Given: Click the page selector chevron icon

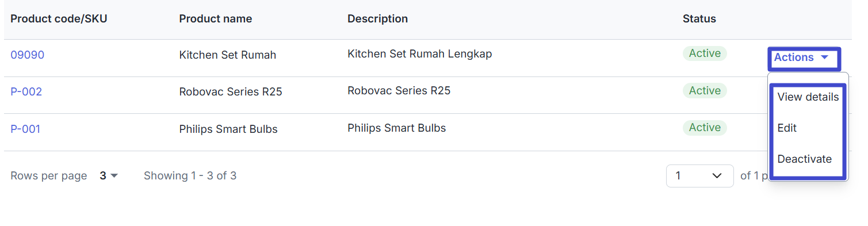Looking at the screenshot, I should (x=717, y=175).
